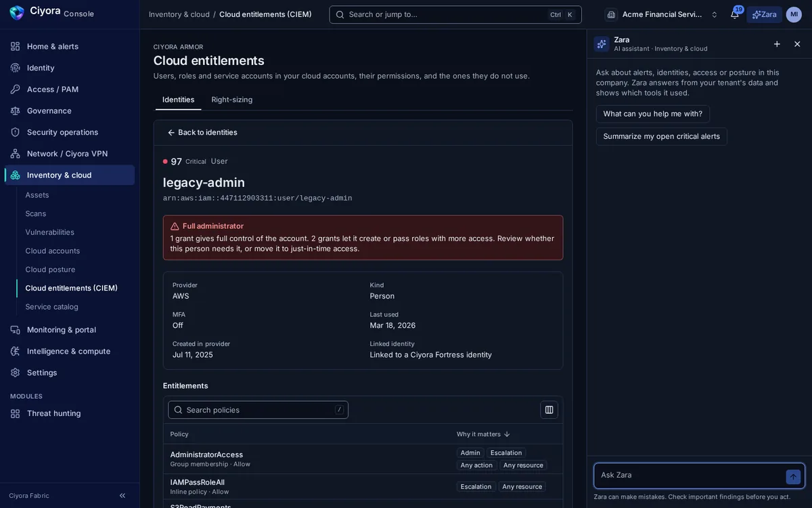Send the message to Zara

pos(793,477)
